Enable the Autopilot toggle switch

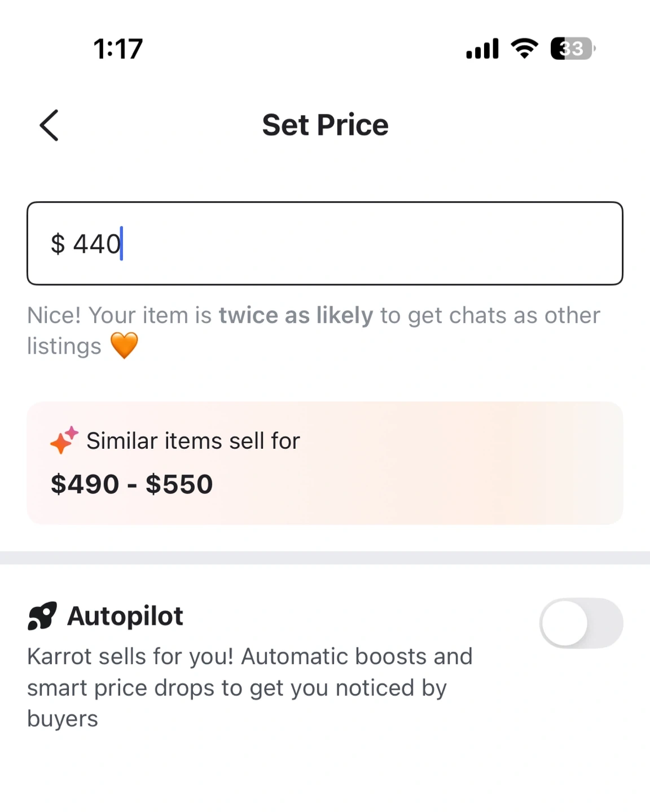(x=581, y=623)
